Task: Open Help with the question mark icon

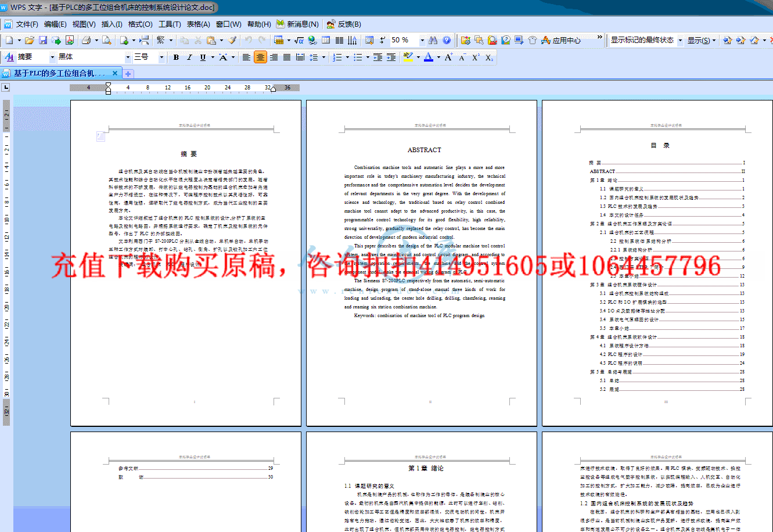Action: coord(447,40)
